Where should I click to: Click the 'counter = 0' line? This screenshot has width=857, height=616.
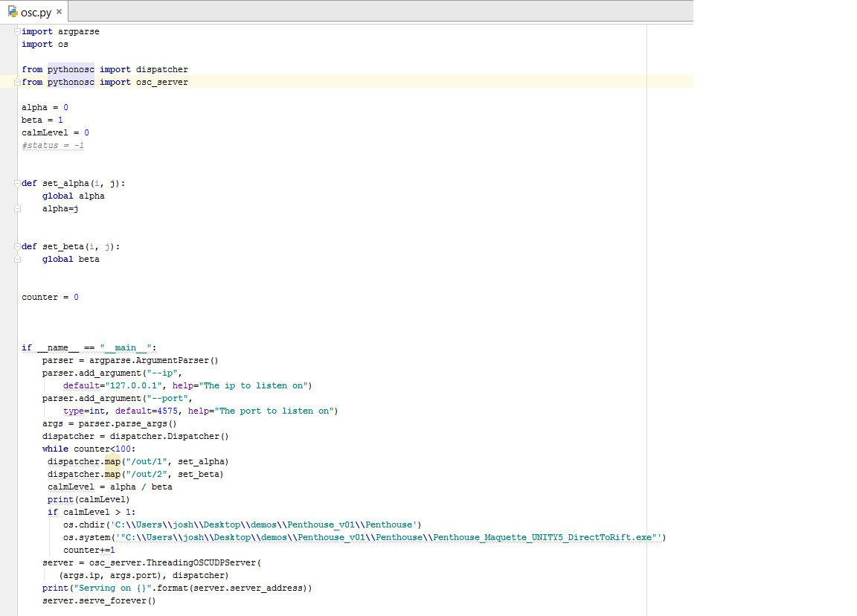[51, 297]
